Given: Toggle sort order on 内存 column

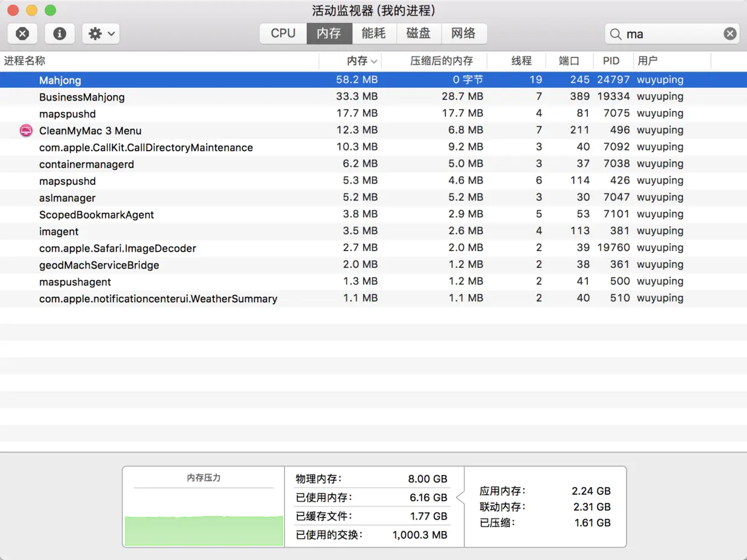Looking at the screenshot, I should [350, 61].
